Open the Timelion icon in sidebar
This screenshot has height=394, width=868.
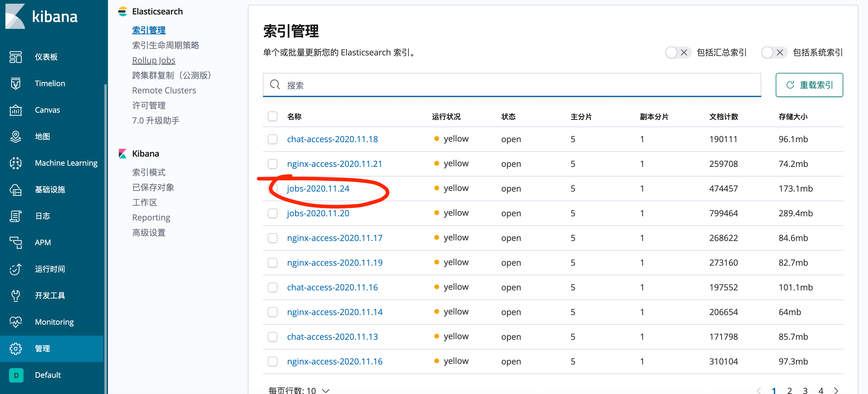[x=15, y=83]
